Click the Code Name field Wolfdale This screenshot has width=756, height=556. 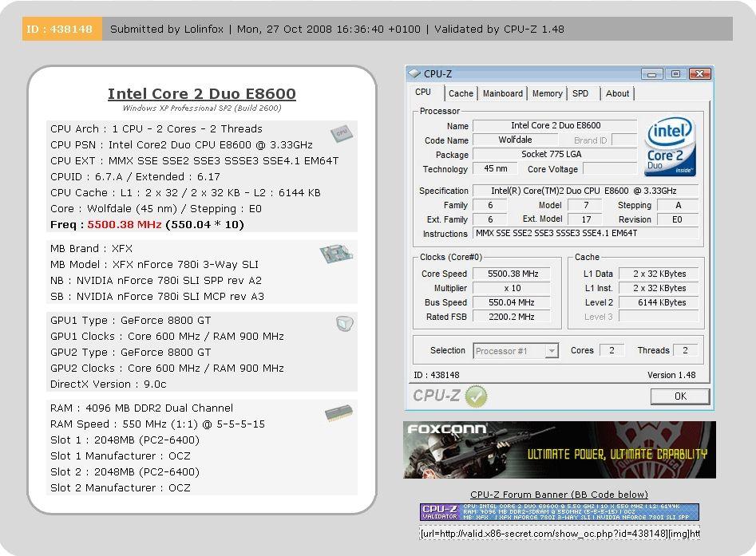coord(515,140)
